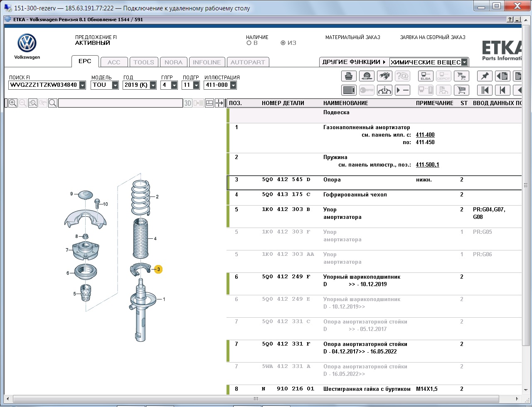
Task: Select greyed row 5WA 412 331 A
Action: pos(374,373)
